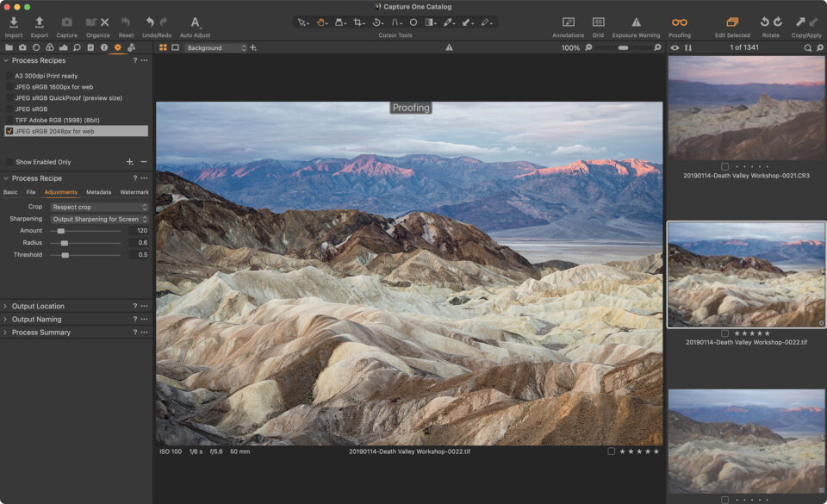Open the Annotations tool
The height and width of the screenshot is (504, 827).
pos(568,22)
